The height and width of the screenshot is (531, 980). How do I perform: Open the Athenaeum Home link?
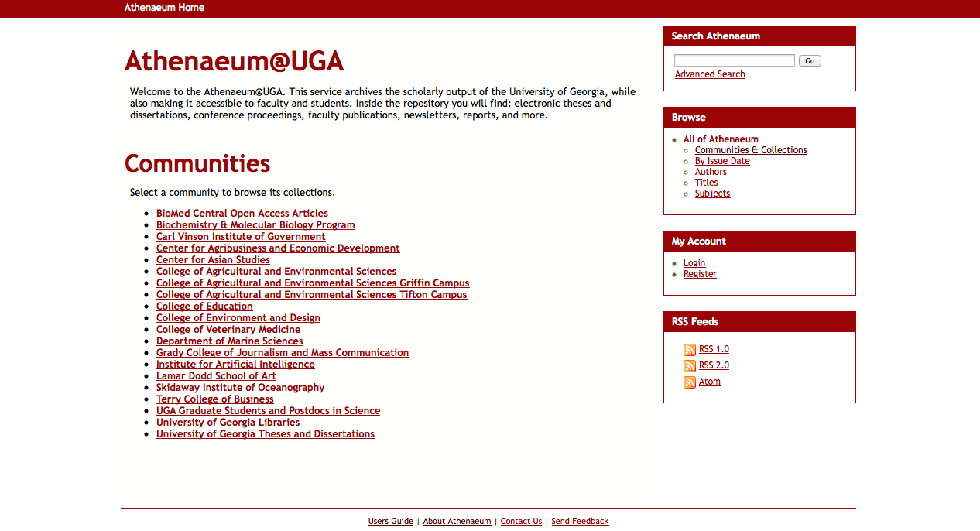164,8
